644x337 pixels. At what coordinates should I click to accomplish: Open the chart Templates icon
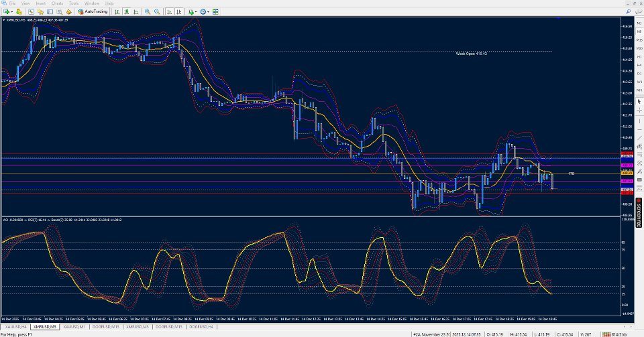coord(215,11)
